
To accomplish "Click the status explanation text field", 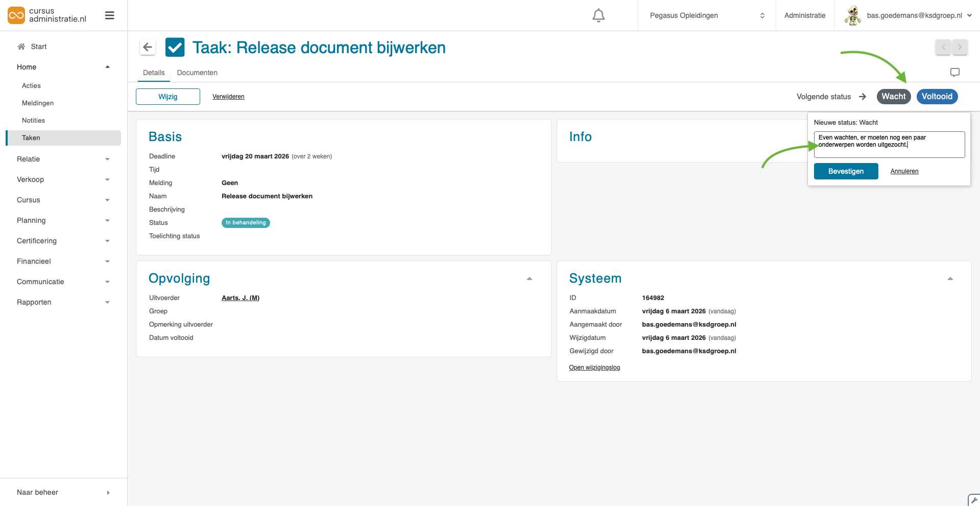I will click(x=889, y=145).
